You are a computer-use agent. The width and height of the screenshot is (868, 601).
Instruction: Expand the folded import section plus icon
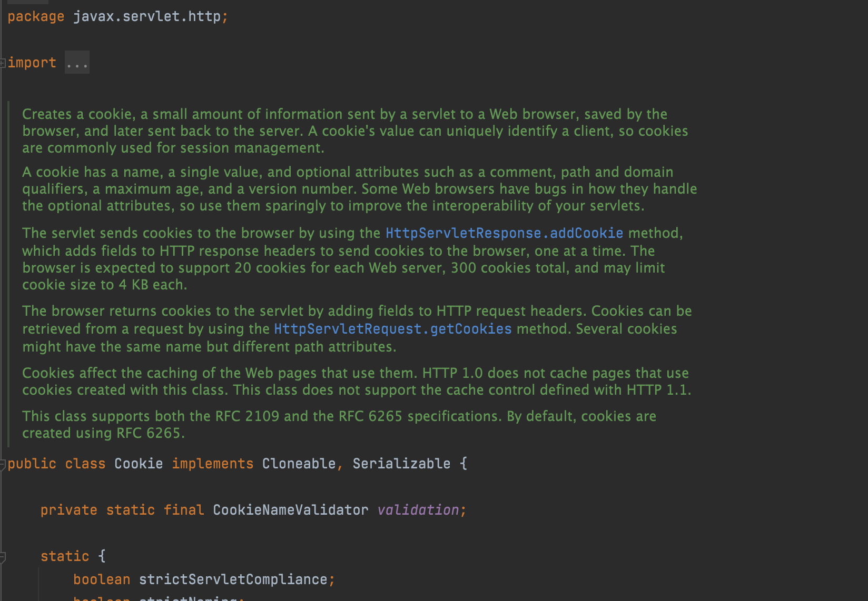point(3,63)
